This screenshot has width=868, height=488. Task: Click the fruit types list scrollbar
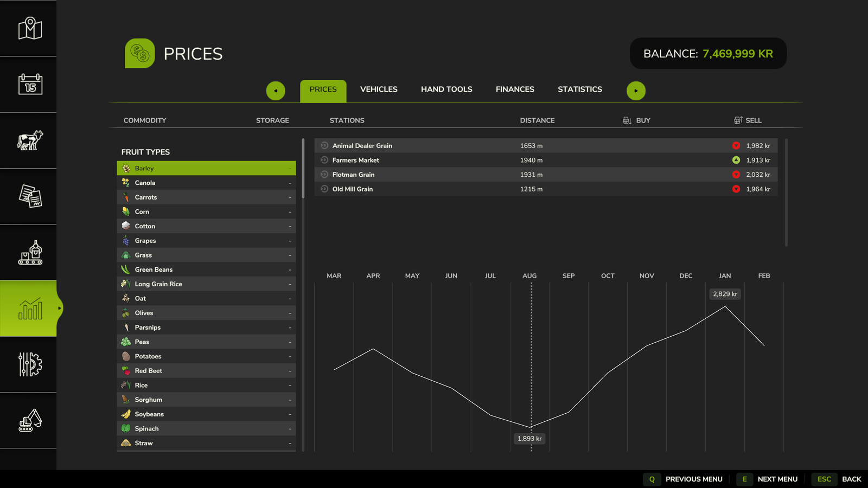click(303, 168)
